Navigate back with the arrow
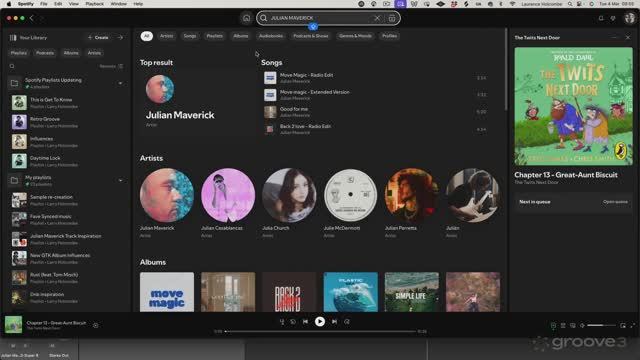Image resolution: width=640 pixels, height=360 pixels. (x=32, y=18)
